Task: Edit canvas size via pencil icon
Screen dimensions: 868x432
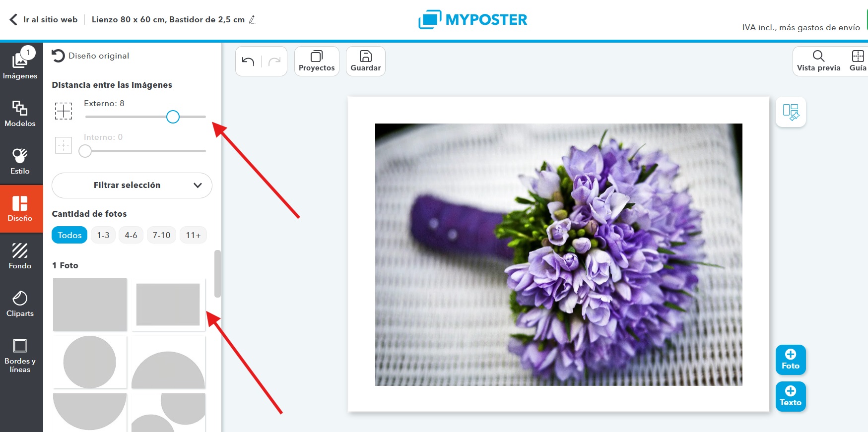Action: 252,20
